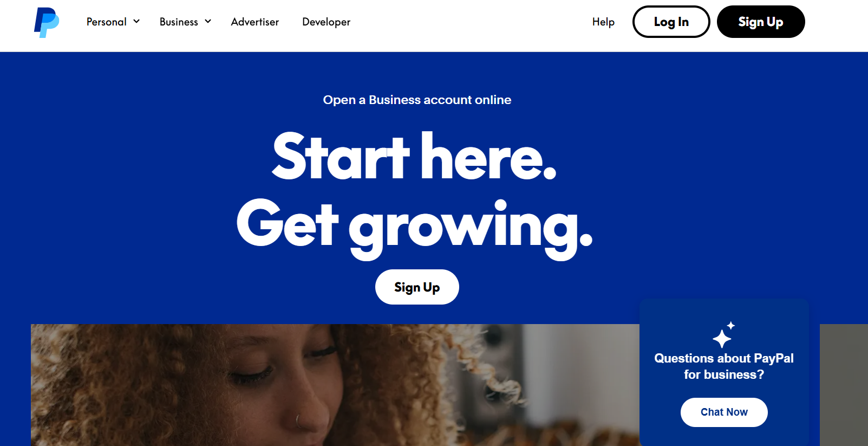Expand the chevron beside Business
868x446 pixels.
[208, 21]
